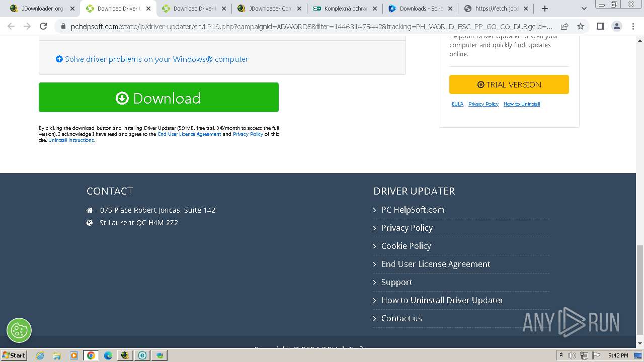Open Privacy Policy link under Trial Version
Viewport: 644px width, 362px height.
pyautogui.click(x=484, y=104)
